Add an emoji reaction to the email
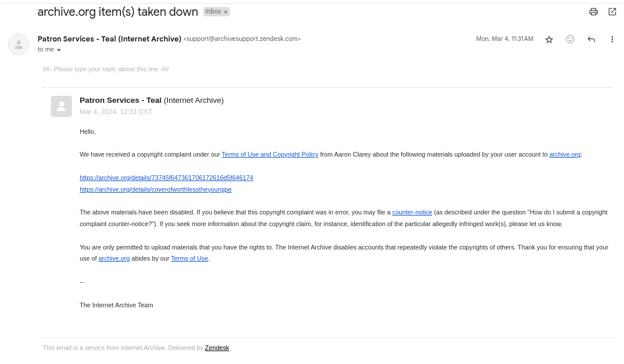Viewport: 624px width, 364px height. pyautogui.click(x=570, y=39)
